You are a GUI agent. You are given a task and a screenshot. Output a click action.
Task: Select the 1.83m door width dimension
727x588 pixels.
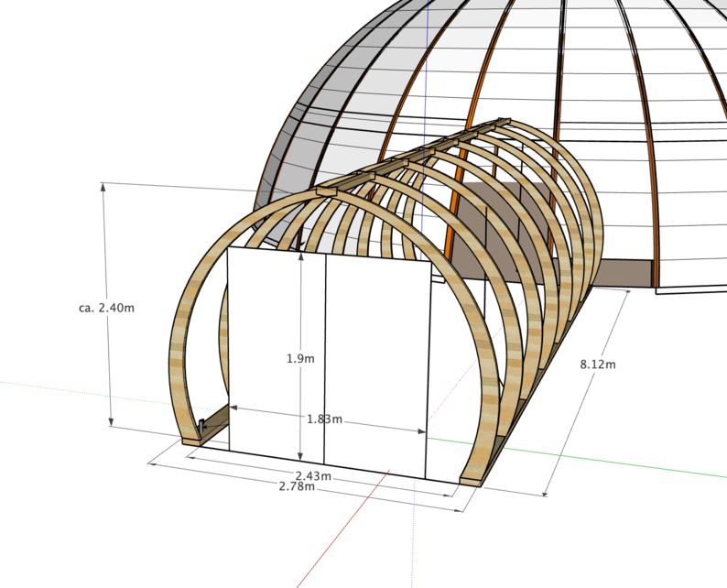pos(324,419)
